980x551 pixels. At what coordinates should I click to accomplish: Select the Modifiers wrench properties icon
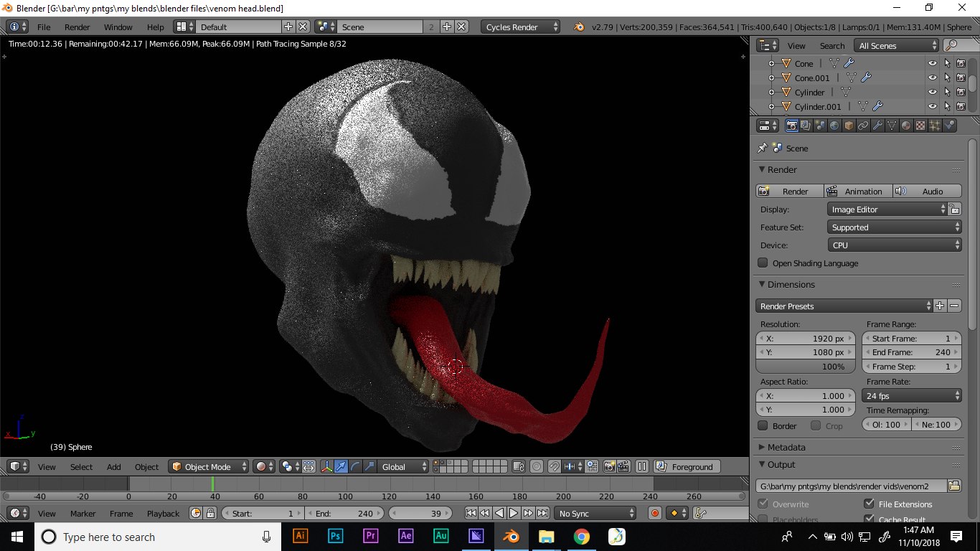coord(878,125)
